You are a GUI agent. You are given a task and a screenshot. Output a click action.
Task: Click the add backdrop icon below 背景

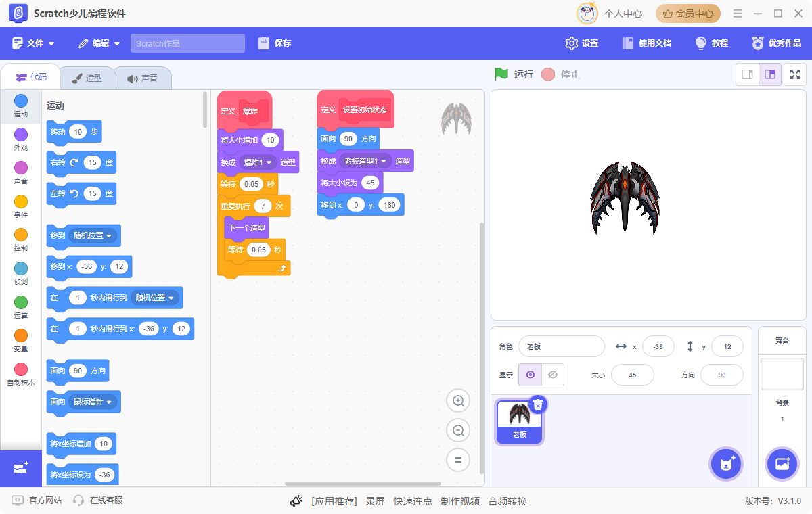(x=782, y=464)
